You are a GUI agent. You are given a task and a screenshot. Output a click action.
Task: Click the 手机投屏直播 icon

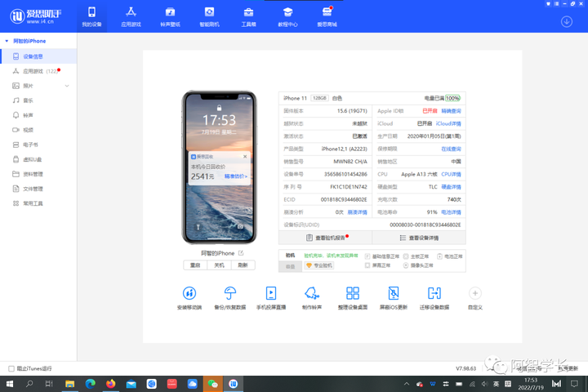(x=271, y=293)
